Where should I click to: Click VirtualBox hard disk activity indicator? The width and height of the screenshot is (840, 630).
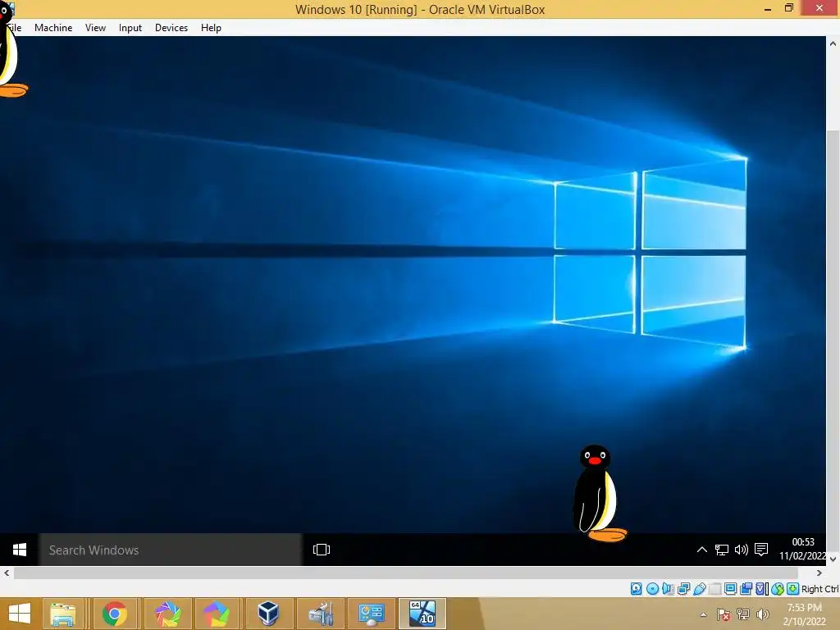click(x=636, y=589)
